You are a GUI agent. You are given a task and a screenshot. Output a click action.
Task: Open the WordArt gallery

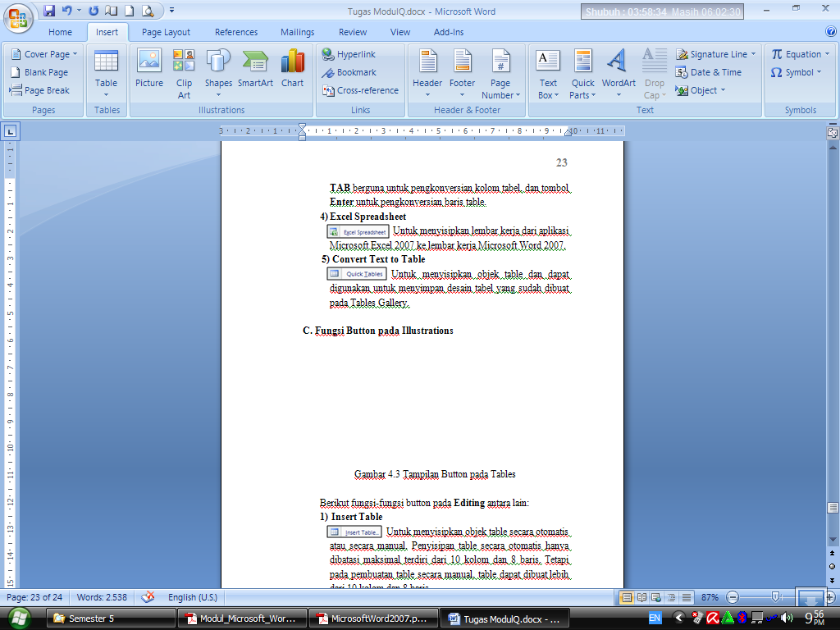[x=619, y=73]
